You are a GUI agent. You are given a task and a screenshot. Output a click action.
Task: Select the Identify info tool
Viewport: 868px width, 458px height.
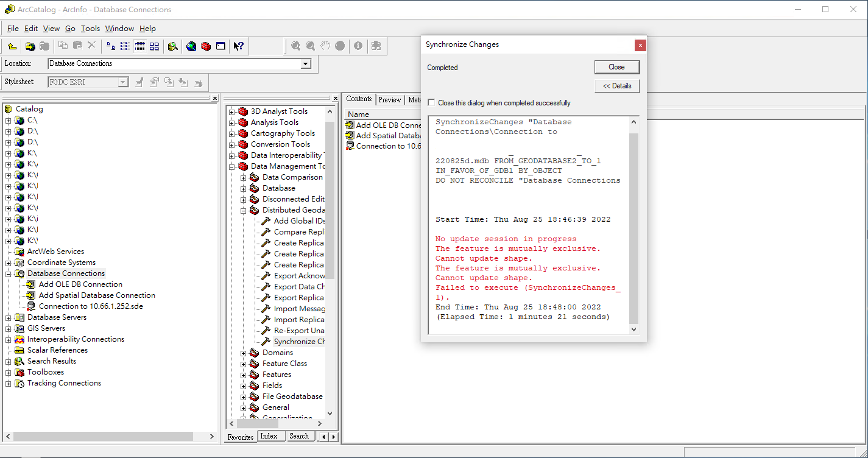coord(358,46)
